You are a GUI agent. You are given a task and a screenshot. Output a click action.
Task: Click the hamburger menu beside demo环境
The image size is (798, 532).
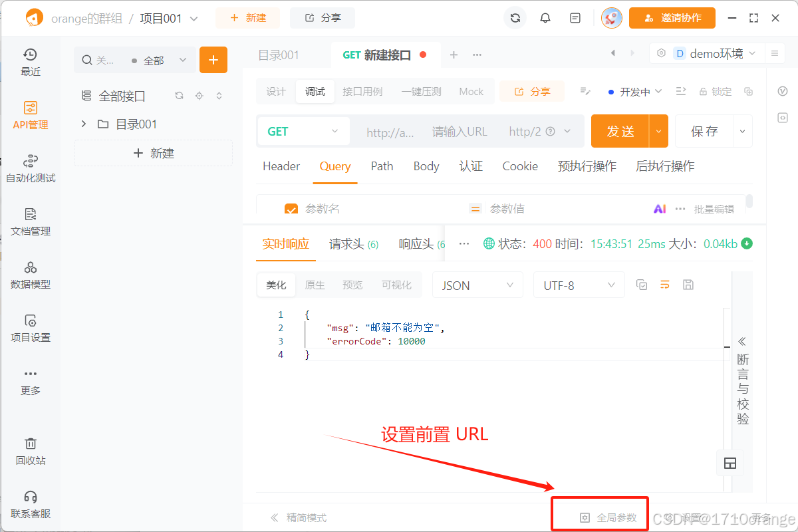[x=774, y=53]
